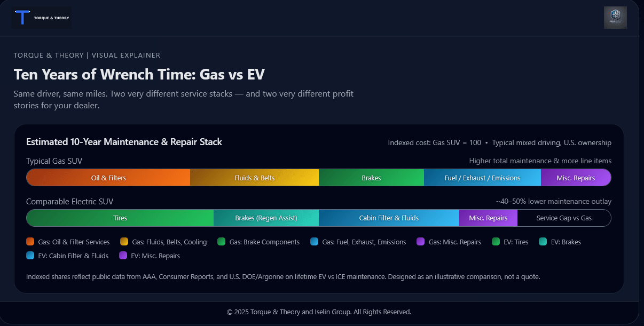Click the Tires segment on the EV bar
Image resolution: width=644 pixels, height=326 pixels.
[x=120, y=218]
